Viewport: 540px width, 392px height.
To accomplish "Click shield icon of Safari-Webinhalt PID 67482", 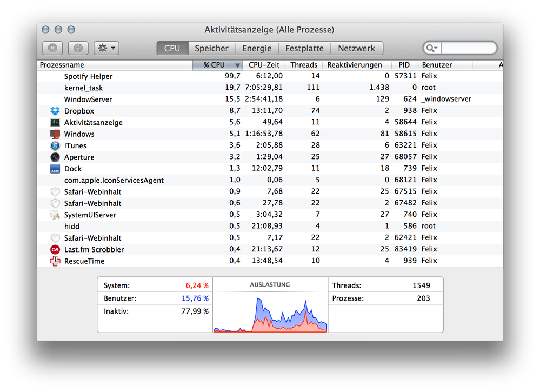I will pyautogui.click(x=55, y=203).
